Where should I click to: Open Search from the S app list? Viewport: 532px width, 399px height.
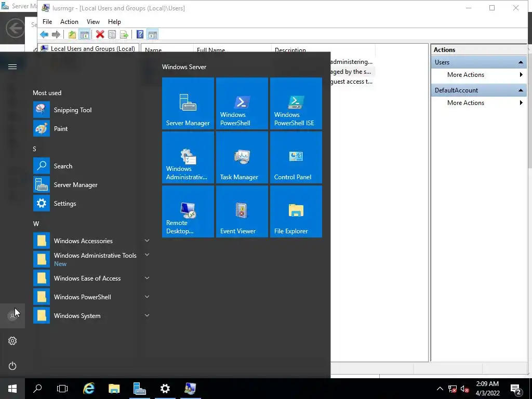[x=91, y=166]
